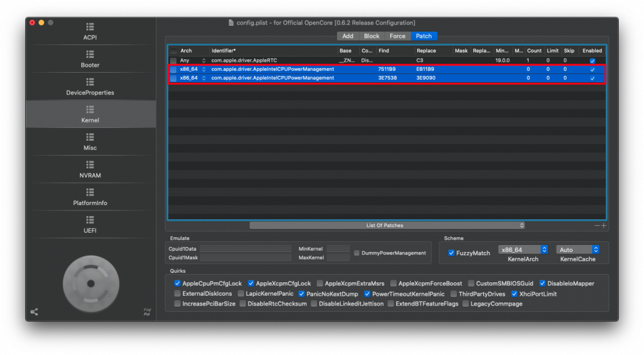Change Arch stepper for 7511B9 patch row
This screenshot has height=355, width=644.
tap(204, 69)
